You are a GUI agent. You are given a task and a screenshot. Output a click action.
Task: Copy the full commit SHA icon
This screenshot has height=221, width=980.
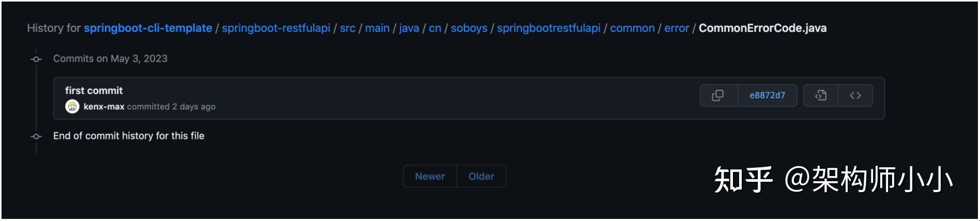pos(718,96)
